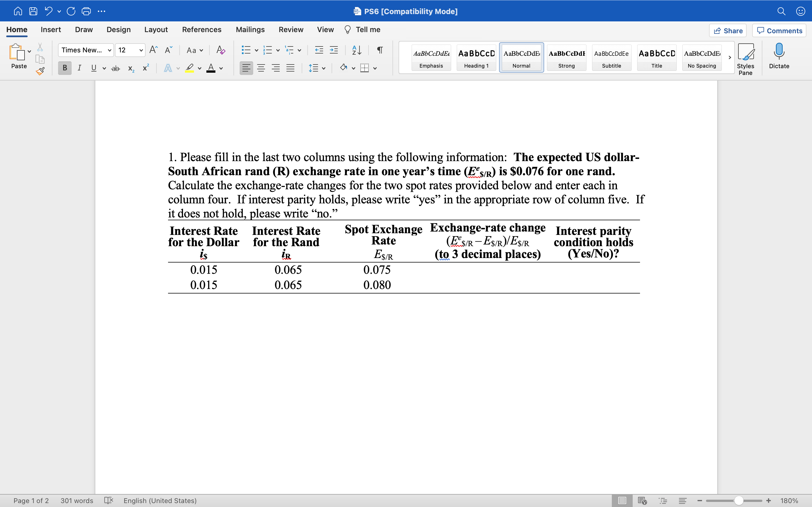Open the Layout tab
812x507 pixels.
[156, 30]
